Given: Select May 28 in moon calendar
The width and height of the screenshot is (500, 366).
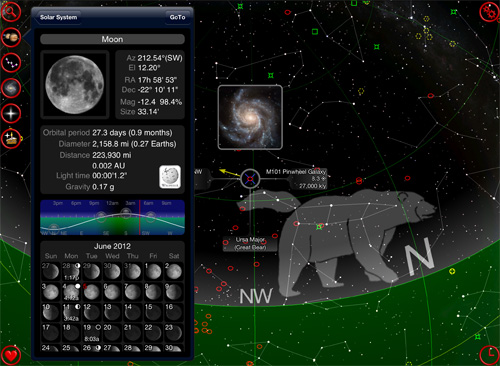Looking at the screenshot, I should (x=71, y=271).
